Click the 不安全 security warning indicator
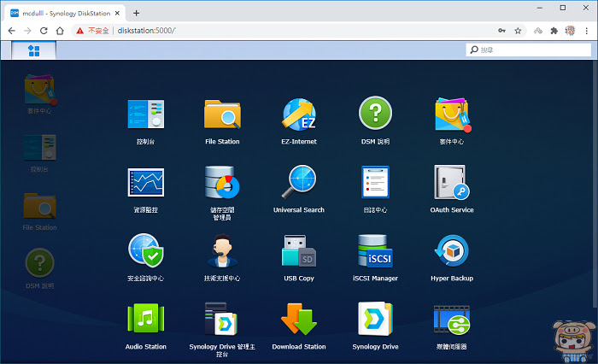This screenshot has height=364, width=598. pos(92,31)
